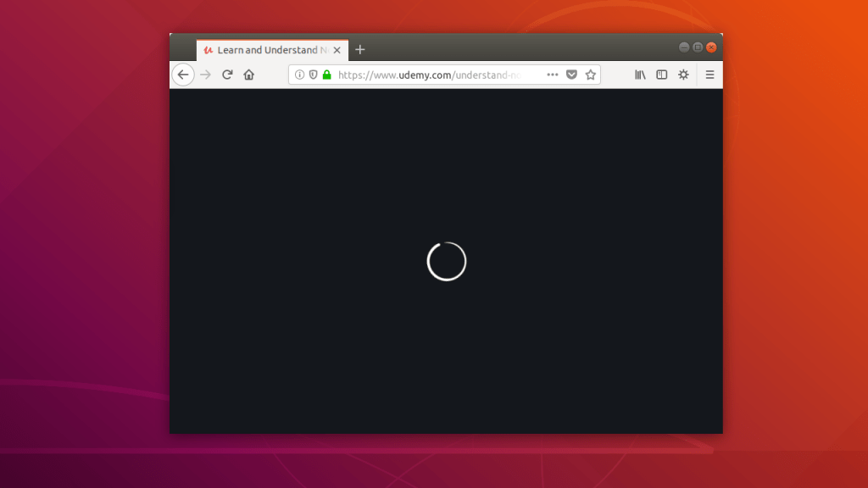Open forward navigation history arrow
Image resolution: width=868 pixels, height=488 pixels.
(205, 75)
